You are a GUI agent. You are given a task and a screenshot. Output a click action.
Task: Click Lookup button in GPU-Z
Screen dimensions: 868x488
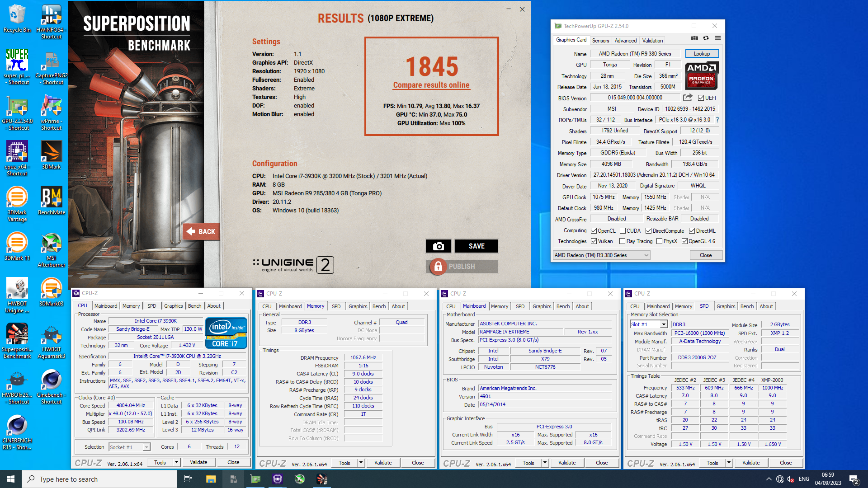pos(702,53)
